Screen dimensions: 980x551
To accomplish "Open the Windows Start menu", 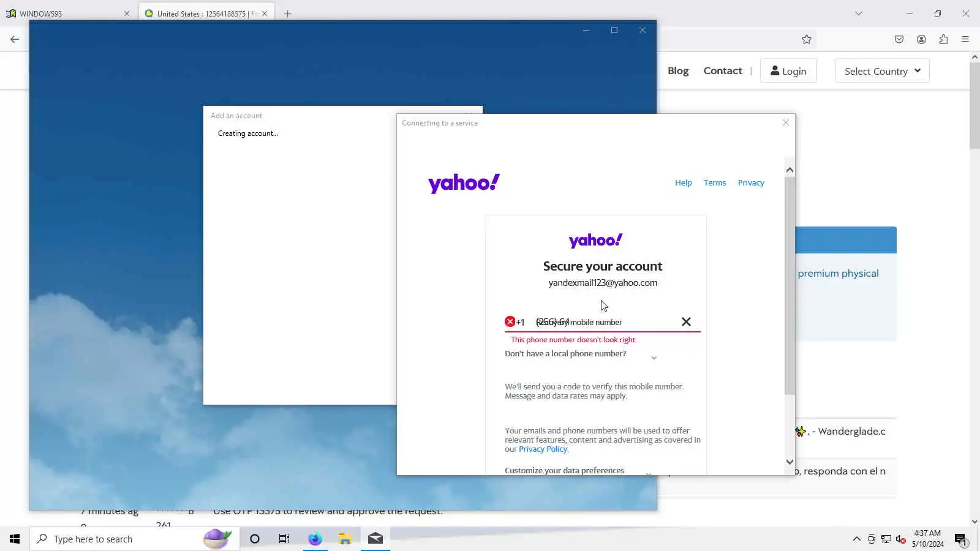I will coord(15,539).
